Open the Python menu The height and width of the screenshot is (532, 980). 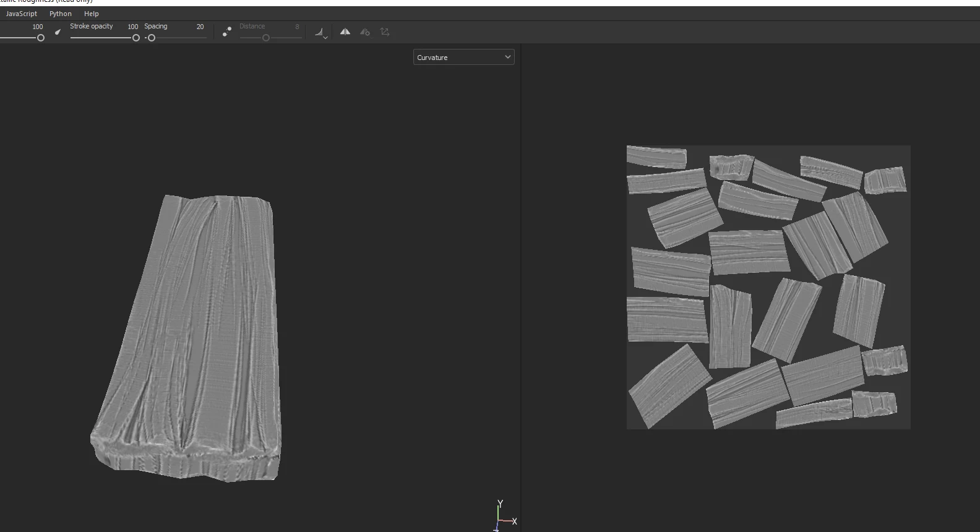61,14
